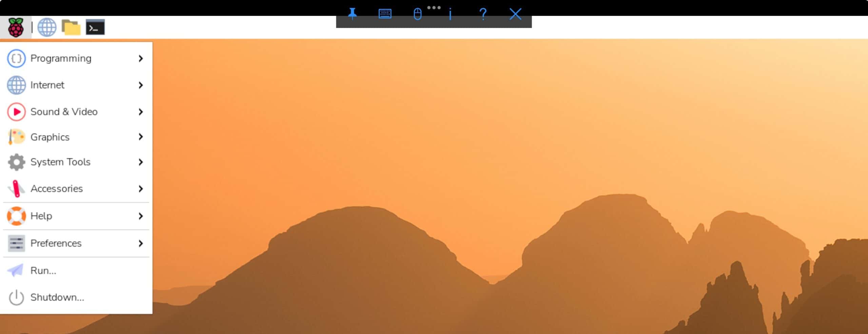The width and height of the screenshot is (868, 334).
Task: Show the on-screen keyboard icon
Action: pos(385,14)
